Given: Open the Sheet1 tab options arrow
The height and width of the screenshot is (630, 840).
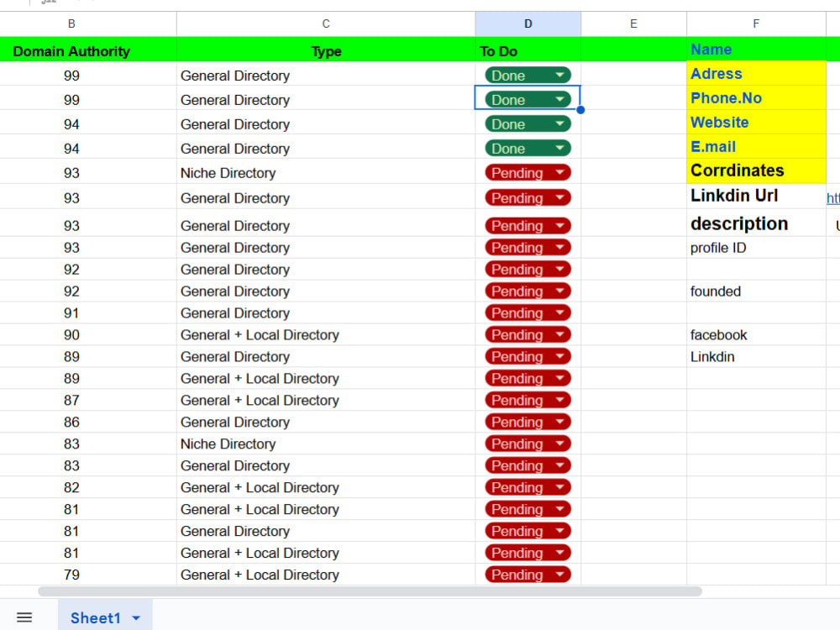Looking at the screenshot, I should [136, 618].
